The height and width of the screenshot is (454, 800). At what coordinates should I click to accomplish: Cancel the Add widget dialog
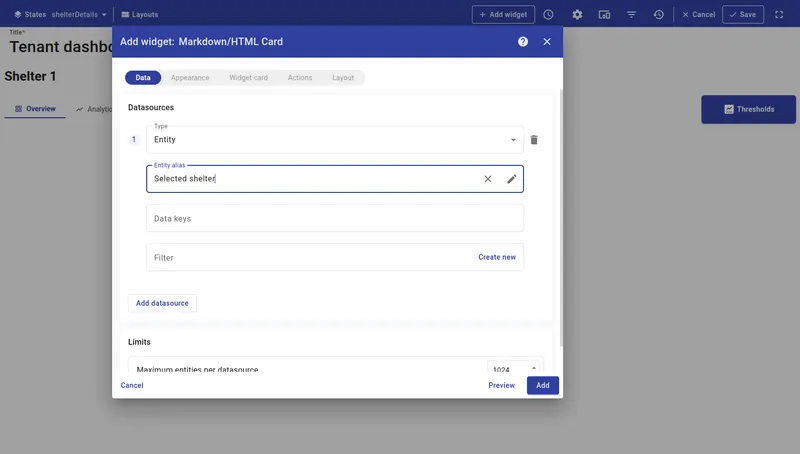(x=132, y=385)
